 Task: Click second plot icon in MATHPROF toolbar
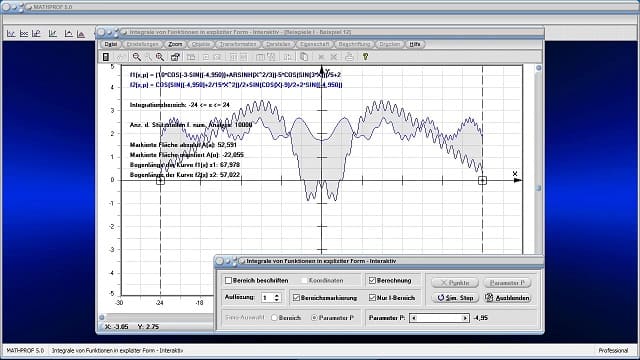click(x=24, y=34)
